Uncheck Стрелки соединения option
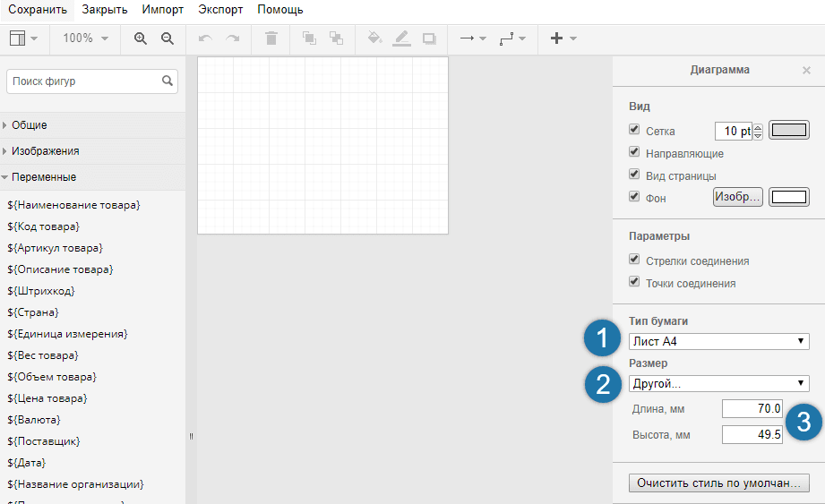Image resolution: width=825 pixels, height=504 pixels. coord(635,261)
